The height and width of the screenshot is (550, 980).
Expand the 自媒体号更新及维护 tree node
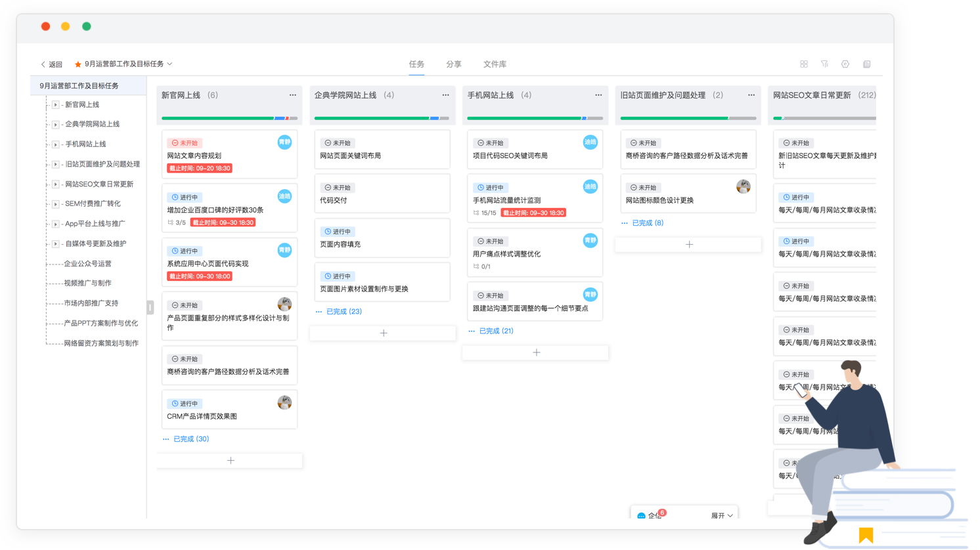(x=56, y=244)
